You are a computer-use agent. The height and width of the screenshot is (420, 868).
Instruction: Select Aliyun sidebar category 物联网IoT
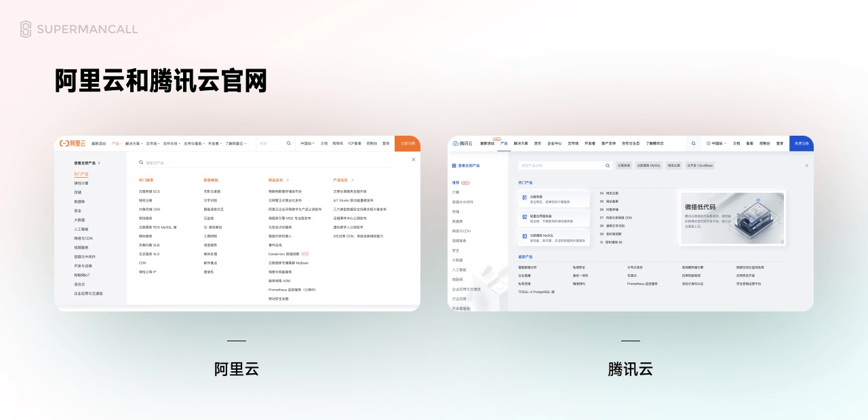(82, 275)
